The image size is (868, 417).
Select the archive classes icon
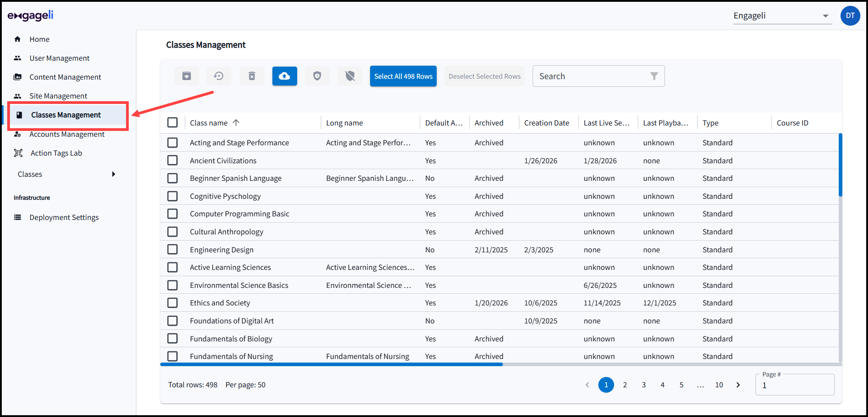tap(186, 76)
